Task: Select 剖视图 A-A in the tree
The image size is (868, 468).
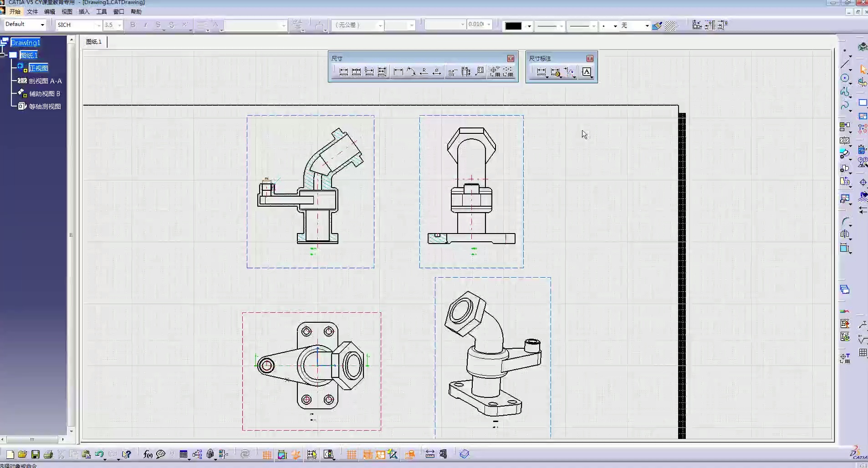Action: (45, 81)
